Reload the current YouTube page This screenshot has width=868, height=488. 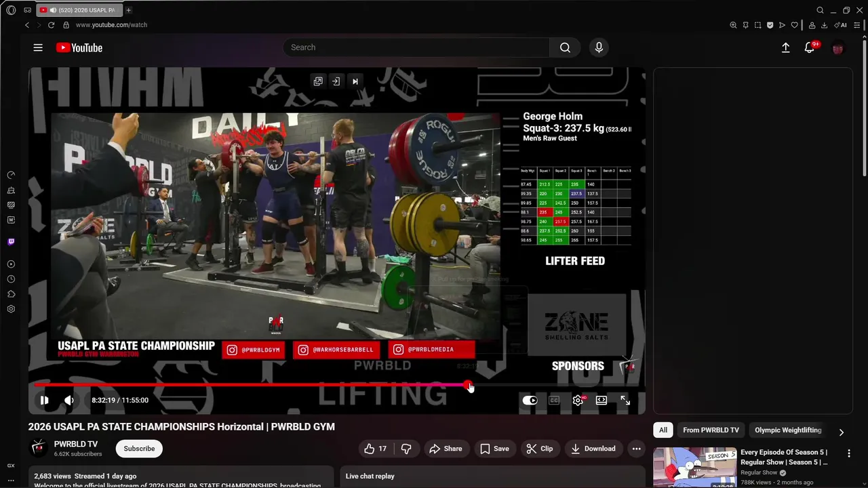[51, 25]
